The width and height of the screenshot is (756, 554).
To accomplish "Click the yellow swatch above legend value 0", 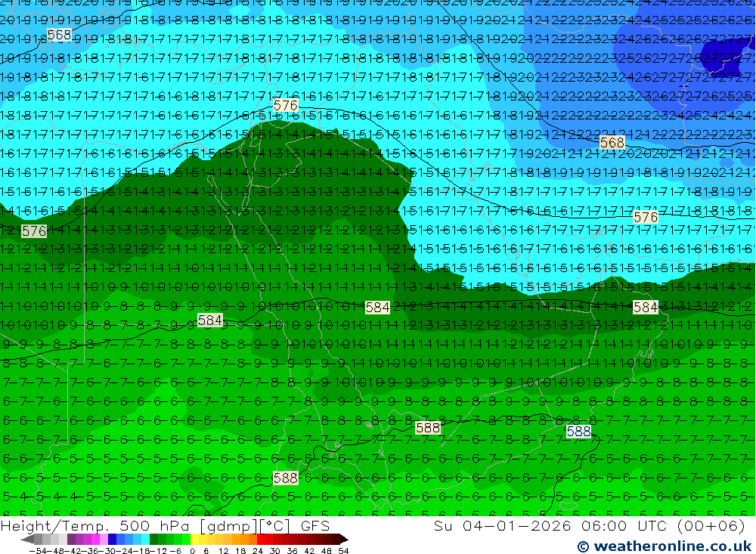I will 195,539.
